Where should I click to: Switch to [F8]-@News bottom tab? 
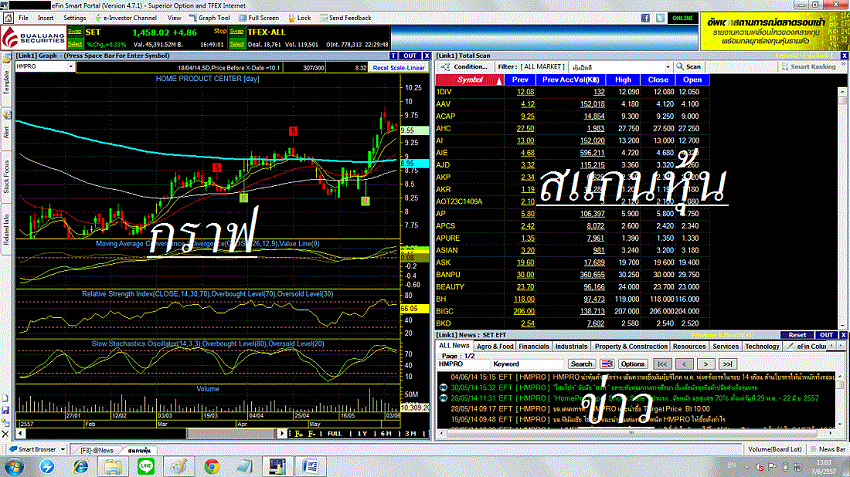tap(96, 450)
